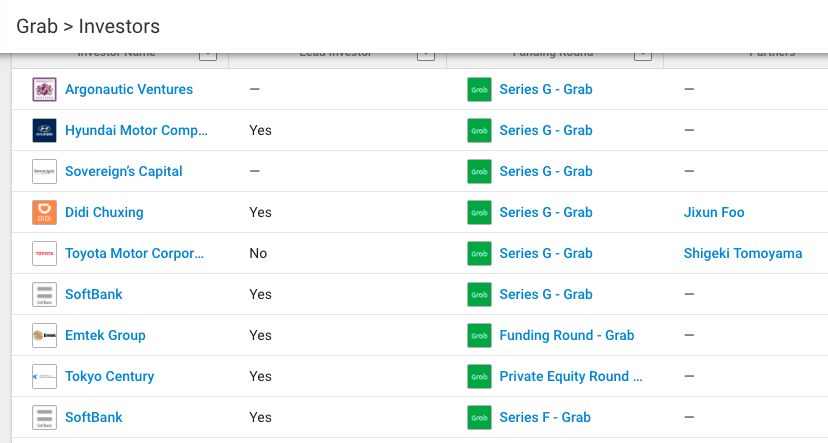Click the orange Didi Chuxing logo
Image resolution: width=828 pixels, height=443 pixels.
(44, 212)
